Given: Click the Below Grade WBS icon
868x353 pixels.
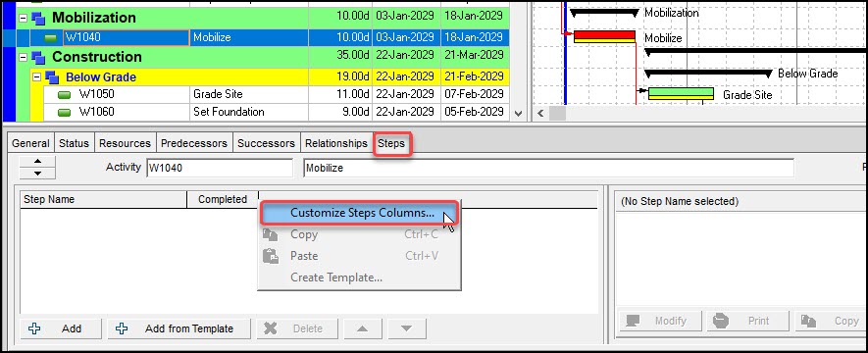Looking at the screenshot, I should click(x=52, y=76).
